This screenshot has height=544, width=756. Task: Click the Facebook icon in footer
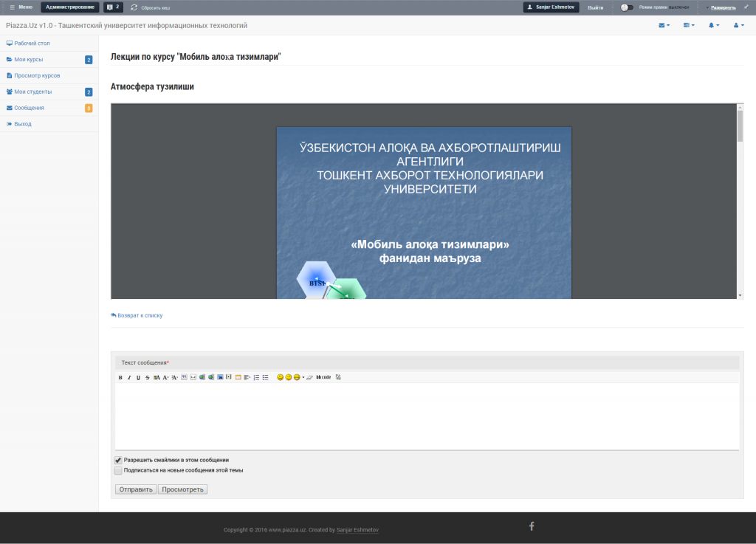click(532, 526)
